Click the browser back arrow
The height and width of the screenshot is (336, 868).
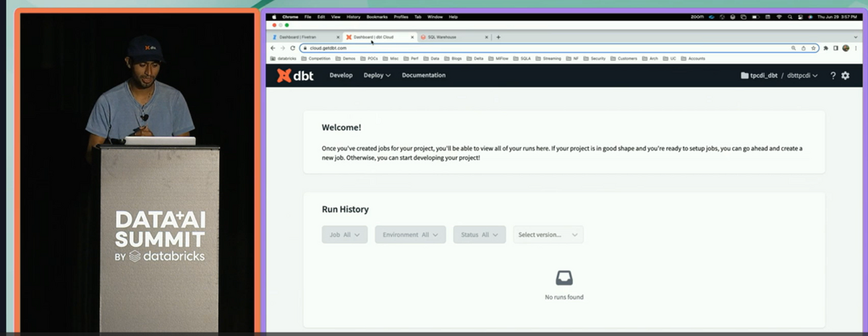coord(273,48)
